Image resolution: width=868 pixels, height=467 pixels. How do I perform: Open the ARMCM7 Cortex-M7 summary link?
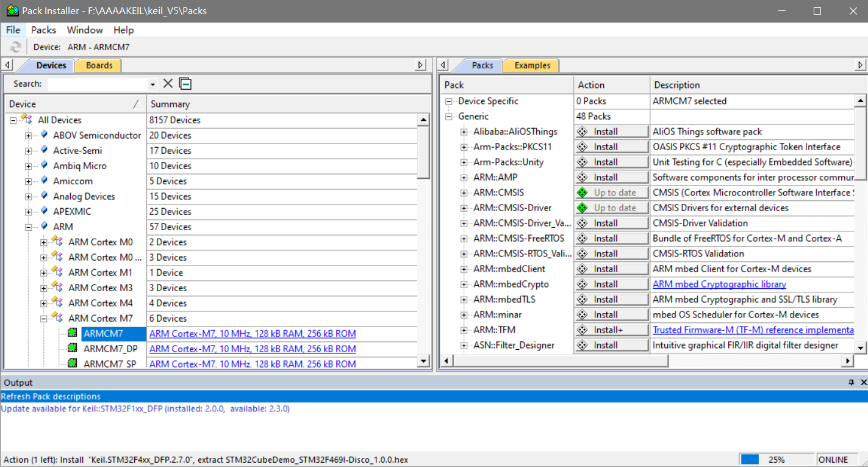[253, 333]
